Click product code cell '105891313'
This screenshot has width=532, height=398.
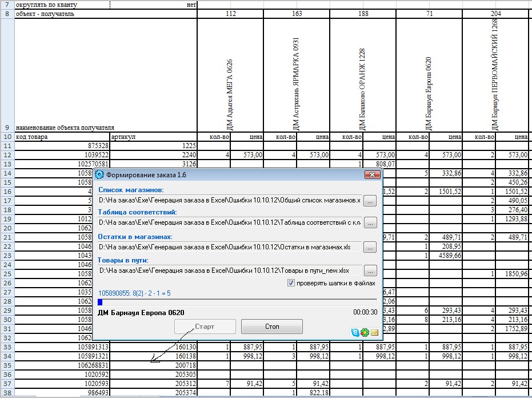tap(62, 348)
